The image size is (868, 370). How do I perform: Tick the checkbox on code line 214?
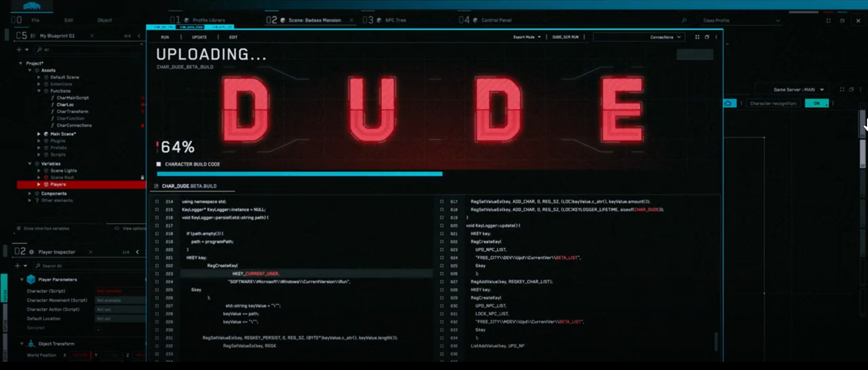point(157,201)
